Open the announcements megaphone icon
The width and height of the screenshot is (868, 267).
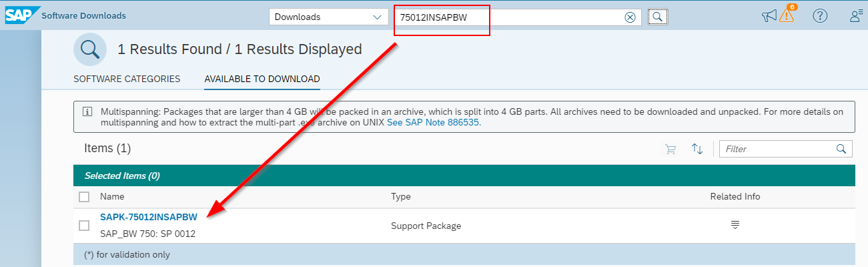(x=769, y=17)
